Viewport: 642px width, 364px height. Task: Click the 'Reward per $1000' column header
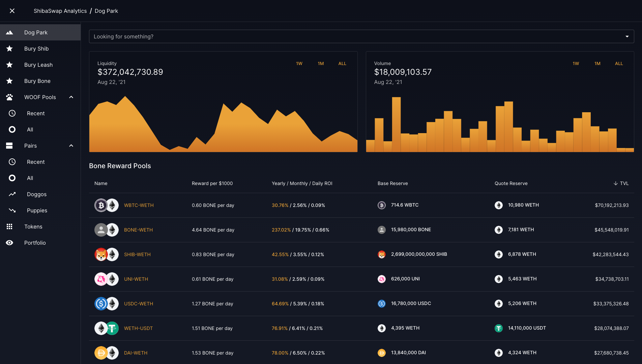tap(212, 183)
